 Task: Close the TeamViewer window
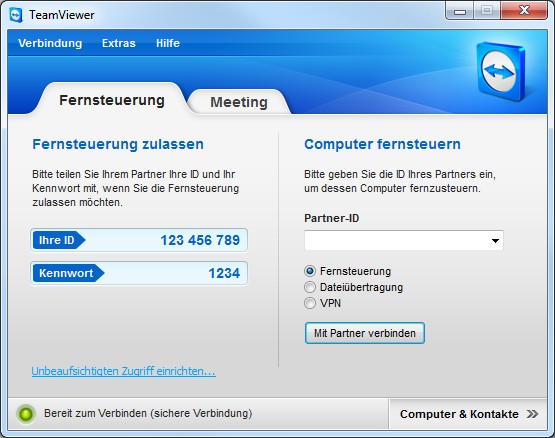524,11
